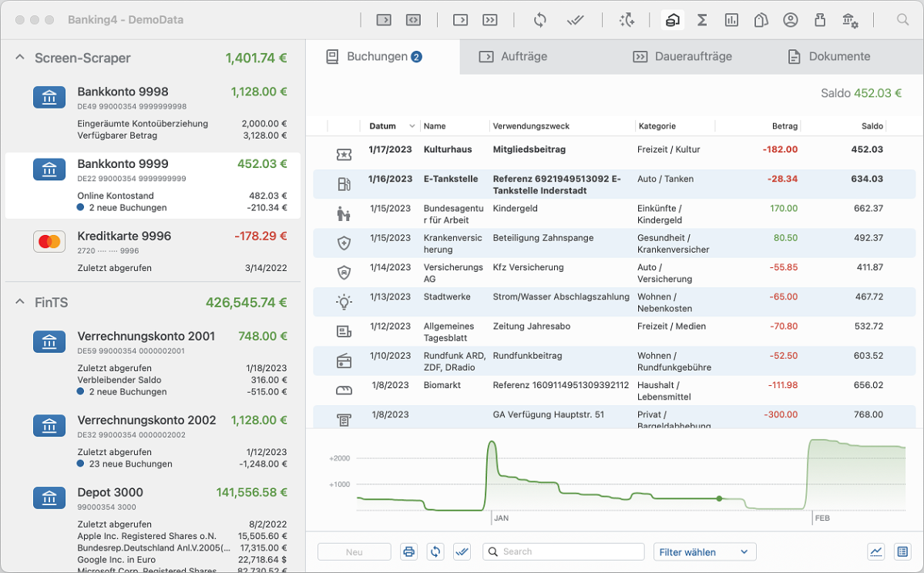Click the family icon on the Kindergeld row
The width and height of the screenshot is (924, 573).
tap(344, 214)
